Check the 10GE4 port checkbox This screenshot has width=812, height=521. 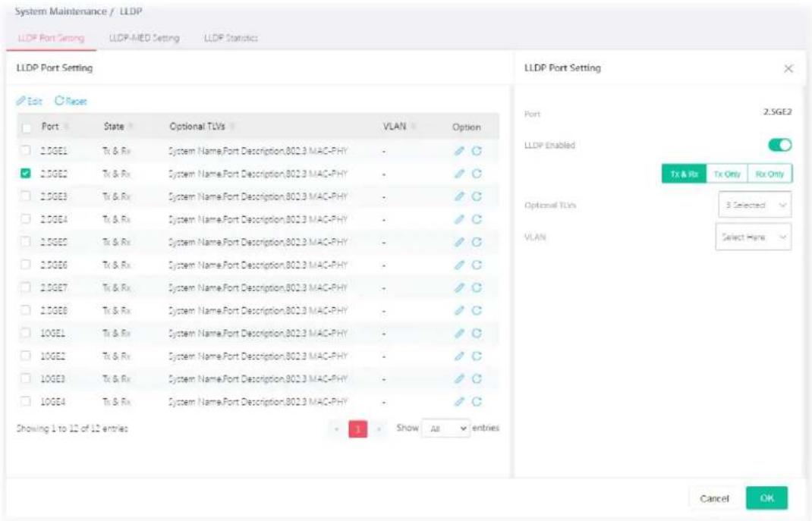click(x=25, y=401)
